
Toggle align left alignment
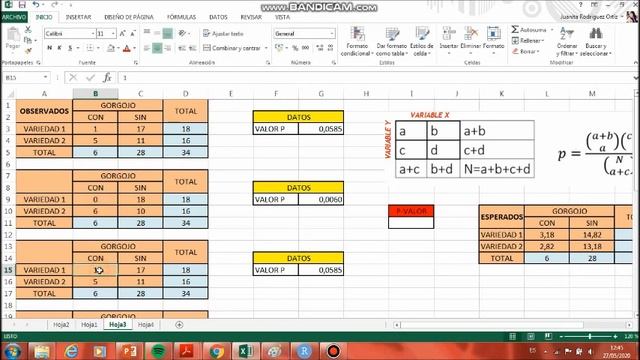(x=147, y=48)
